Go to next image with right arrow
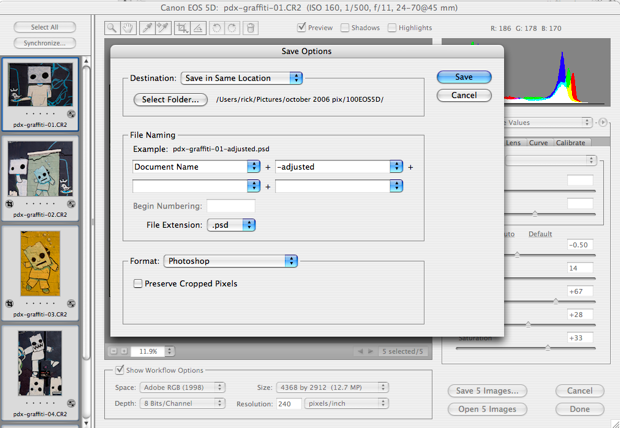The width and height of the screenshot is (620, 428). [370, 351]
